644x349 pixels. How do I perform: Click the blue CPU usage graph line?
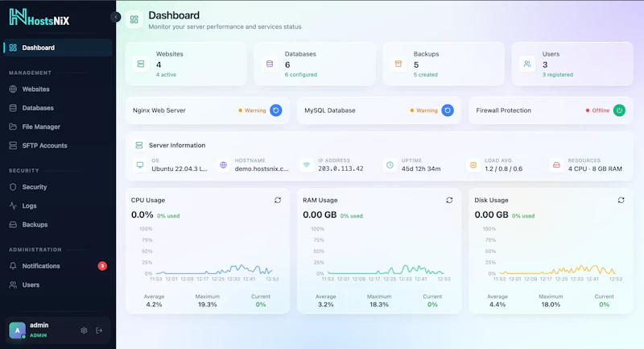213,271
